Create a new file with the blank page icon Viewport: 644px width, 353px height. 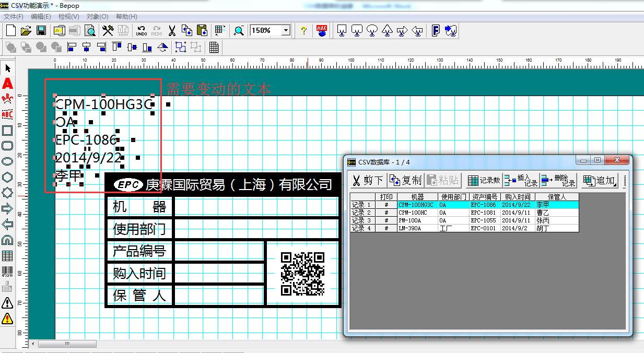10,30
